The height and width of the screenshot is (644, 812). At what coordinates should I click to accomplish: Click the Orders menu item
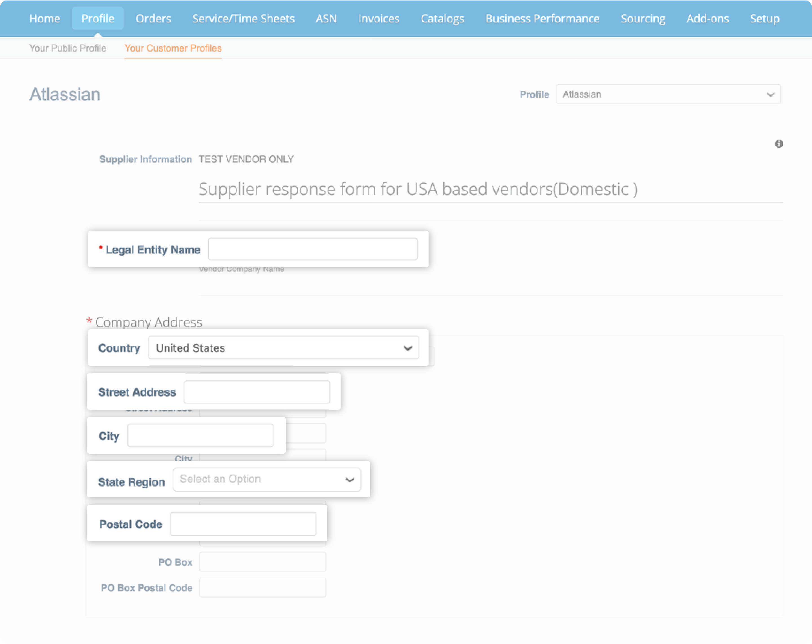(x=153, y=18)
